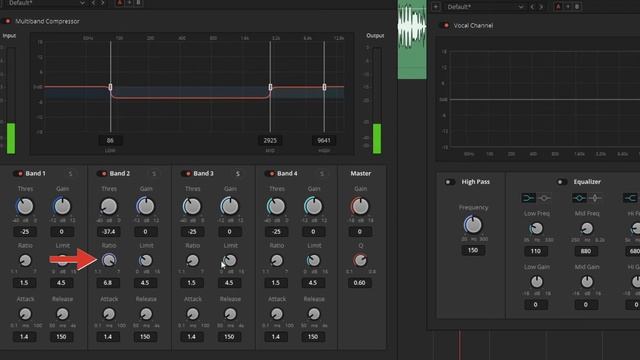Click the Mid Gain knob in Equalizer

(587, 282)
